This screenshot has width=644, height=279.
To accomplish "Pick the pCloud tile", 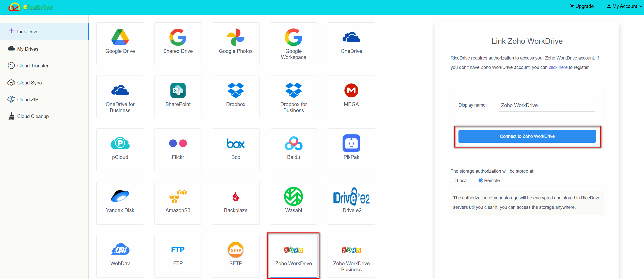I will point(120,150).
